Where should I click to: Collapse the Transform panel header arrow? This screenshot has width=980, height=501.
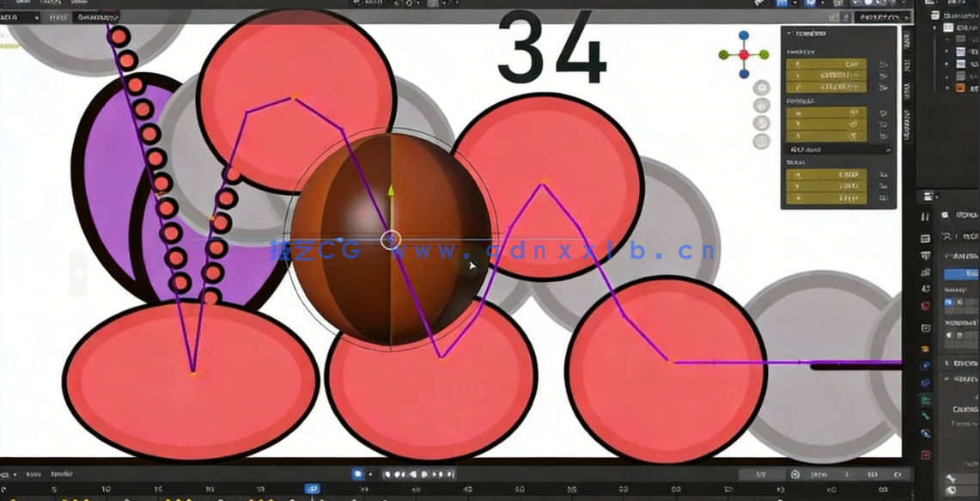coord(788,34)
